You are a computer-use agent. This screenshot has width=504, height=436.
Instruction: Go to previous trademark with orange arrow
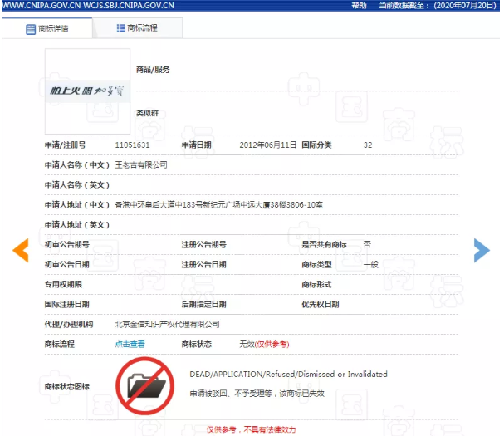(21, 250)
